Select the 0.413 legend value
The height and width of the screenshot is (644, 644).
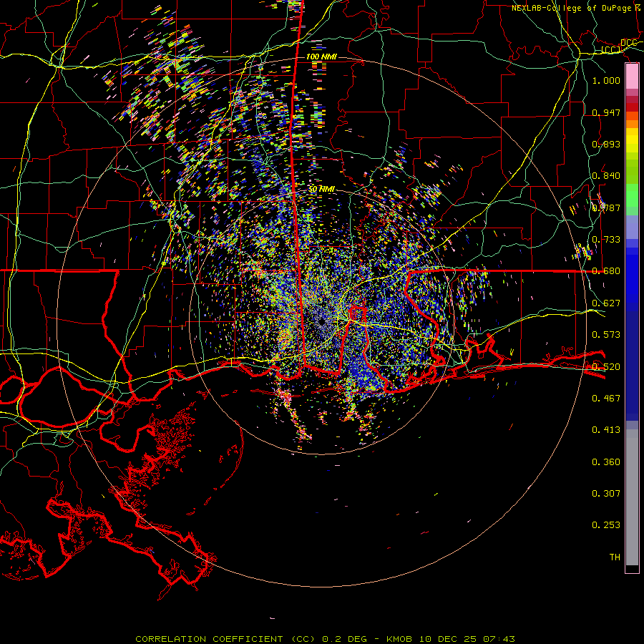(x=606, y=430)
